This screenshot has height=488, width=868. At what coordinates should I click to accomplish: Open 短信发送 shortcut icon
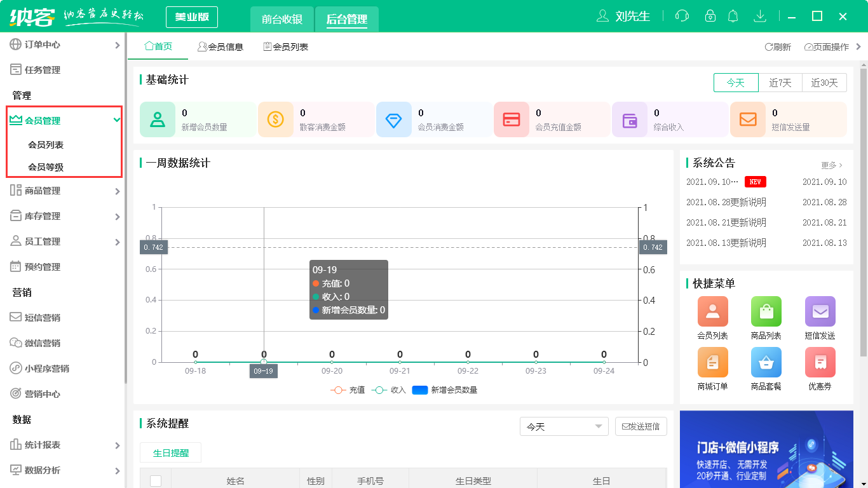point(820,311)
